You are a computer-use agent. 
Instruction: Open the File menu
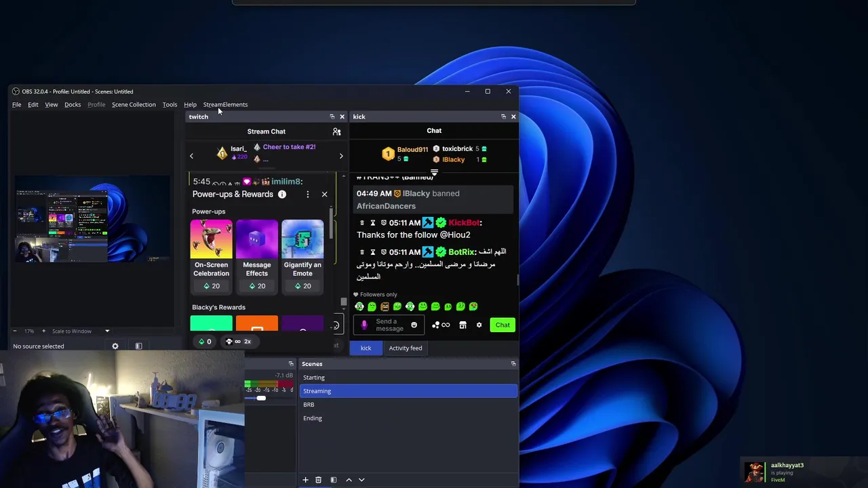point(16,104)
